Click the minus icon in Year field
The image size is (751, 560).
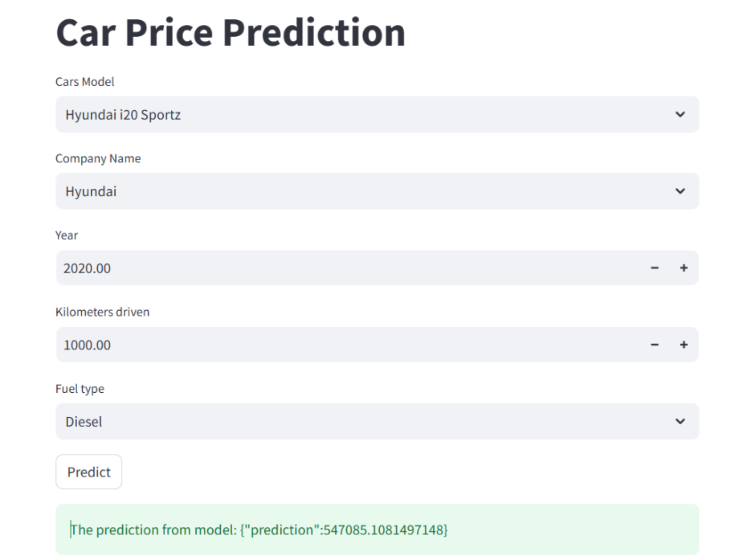pyautogui.click(x=655, y=268)
